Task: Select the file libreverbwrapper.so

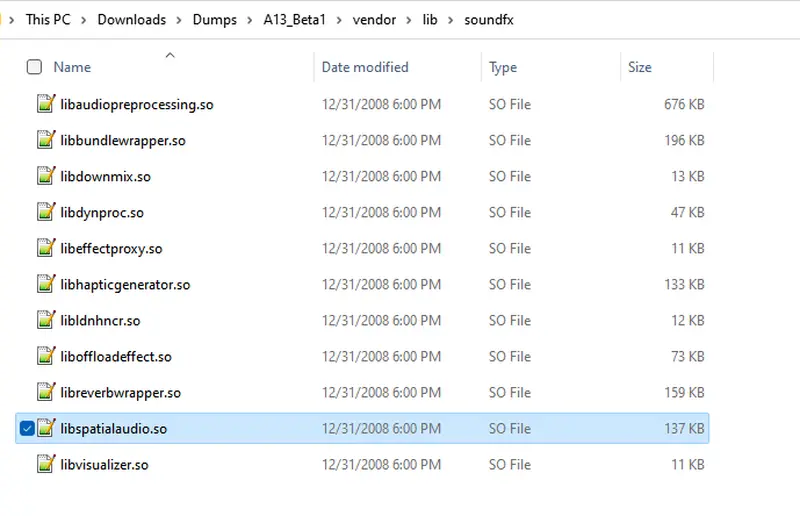Action: point(120,392)
